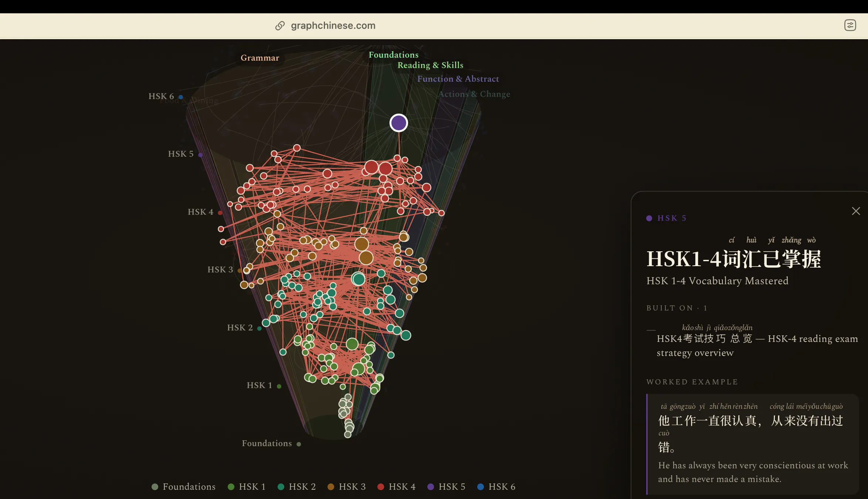Viewport: 868px width, 499px height.
Task: Open the HSK4考试技巧总览 prerequisite link
Action: [757, 341]
